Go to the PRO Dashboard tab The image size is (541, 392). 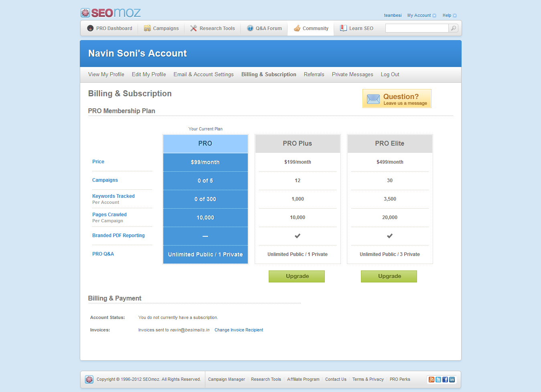[109, 28]
